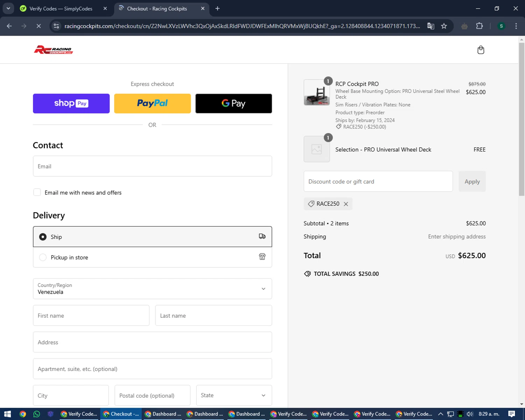The width and height of the screenshot is (525, 420).
Task: Open the shopping bag cart icon
Action: point(481,50)
